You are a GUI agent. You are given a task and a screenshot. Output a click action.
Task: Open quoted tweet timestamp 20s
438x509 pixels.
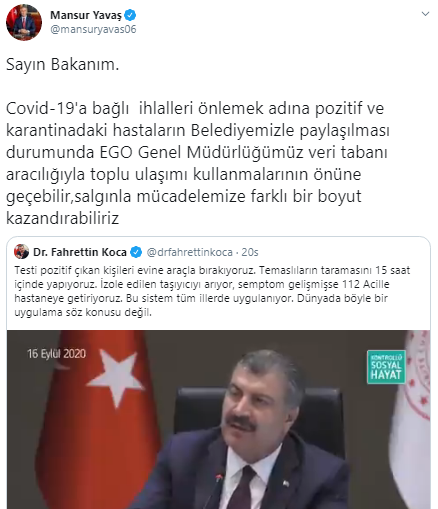[250, 252]
